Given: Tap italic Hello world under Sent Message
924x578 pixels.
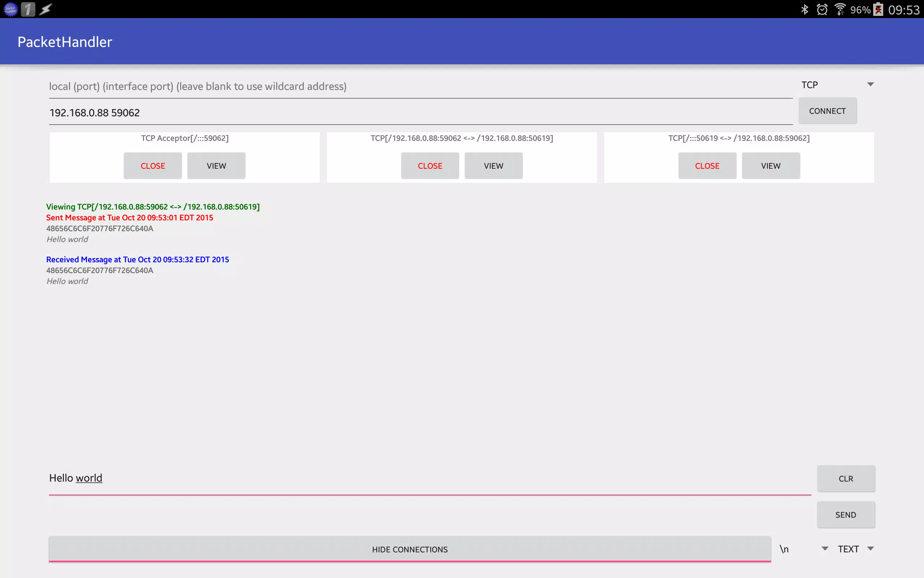Looking at the screenshot, I should click(67, 239).
